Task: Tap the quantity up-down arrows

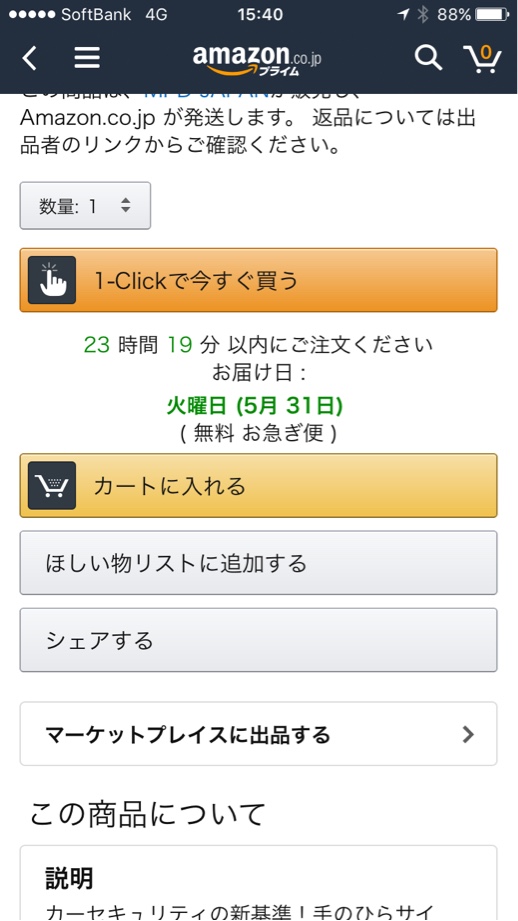Action: (126, 205)
